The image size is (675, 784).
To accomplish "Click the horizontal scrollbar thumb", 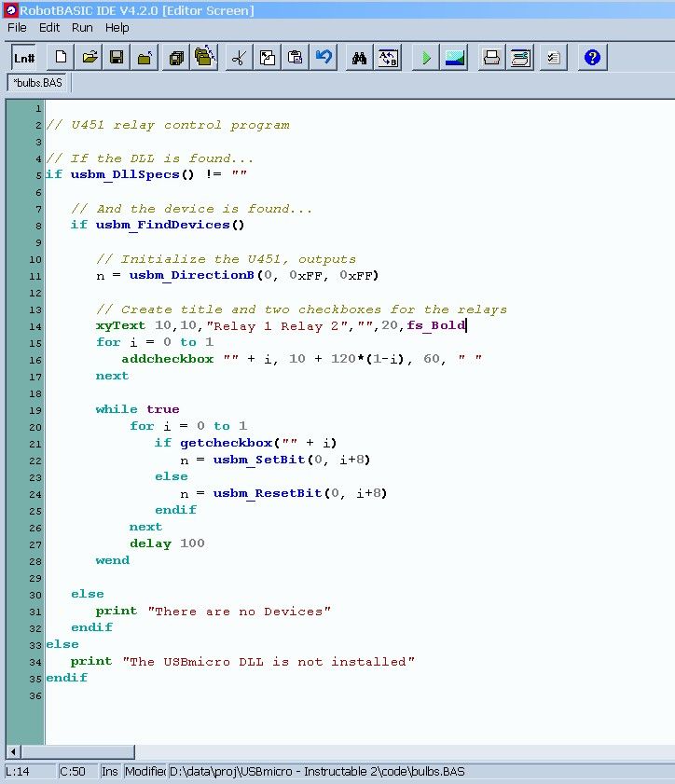I will 77,751.
